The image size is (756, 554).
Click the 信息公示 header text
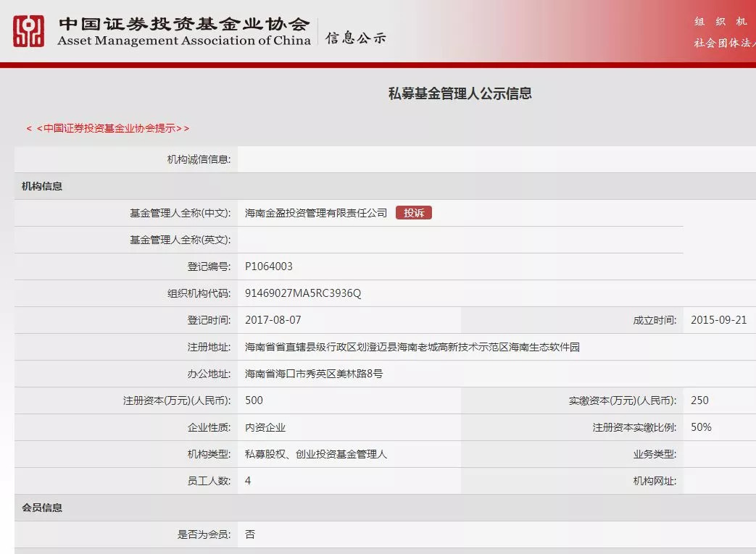(355, 38)
